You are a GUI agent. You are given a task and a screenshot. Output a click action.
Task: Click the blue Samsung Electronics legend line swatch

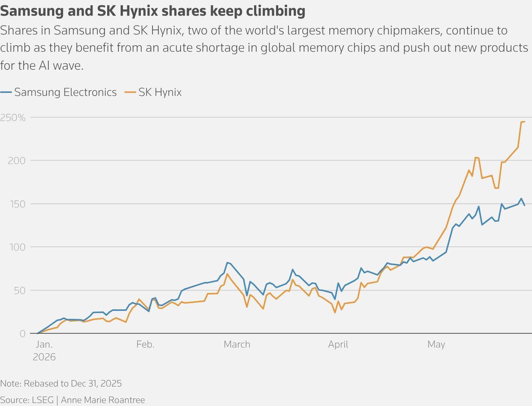6,92
